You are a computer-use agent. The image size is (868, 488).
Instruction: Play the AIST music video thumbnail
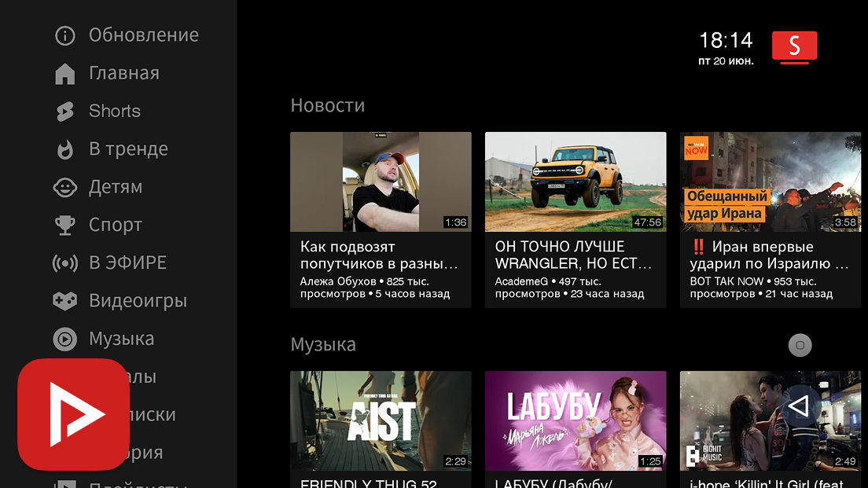pyautogui.click(x=381, y=420)
